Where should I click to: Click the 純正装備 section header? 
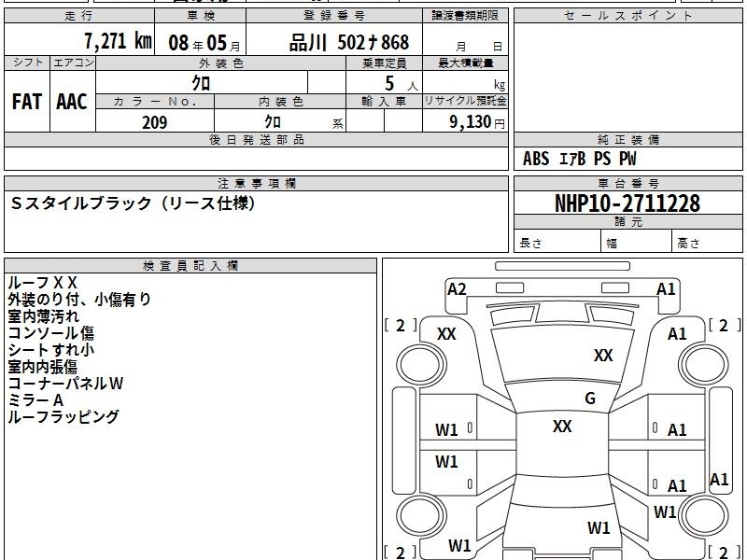coord(627,139)
